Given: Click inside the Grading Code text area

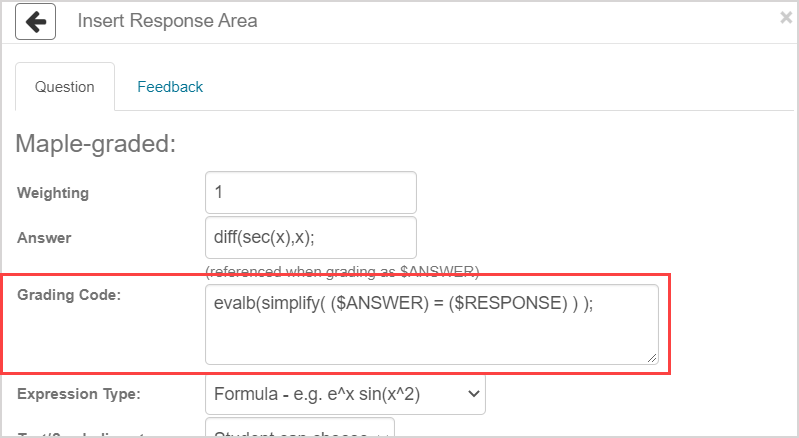Looking at the screenshot, I should tap(431, 335).
